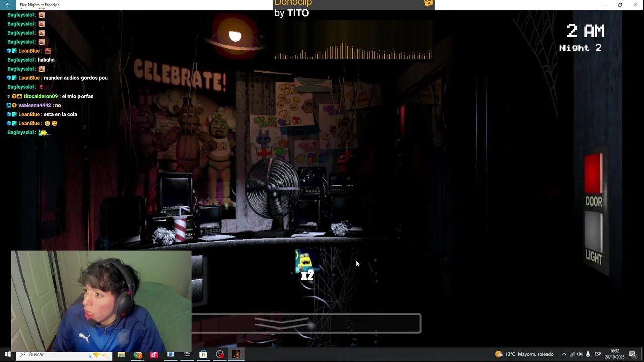Click titocalderon09's username in chat
This screenshot has height=362, width=644.
pyautogui.click(x=41, y=96)
